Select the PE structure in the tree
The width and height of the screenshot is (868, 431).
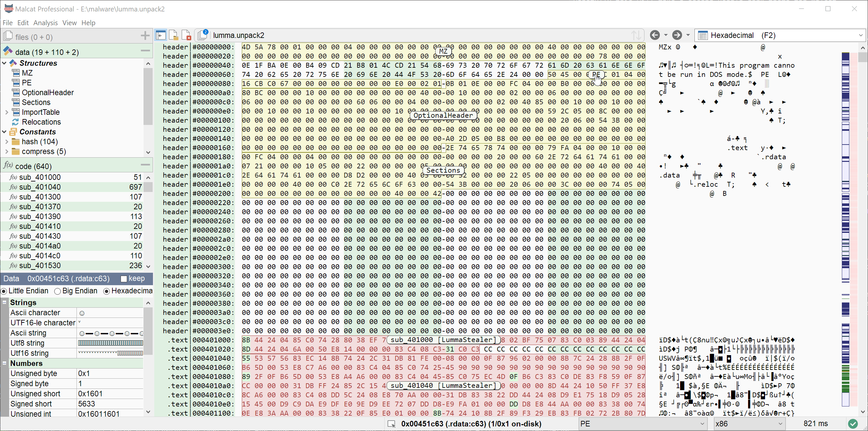coord(26,83)
